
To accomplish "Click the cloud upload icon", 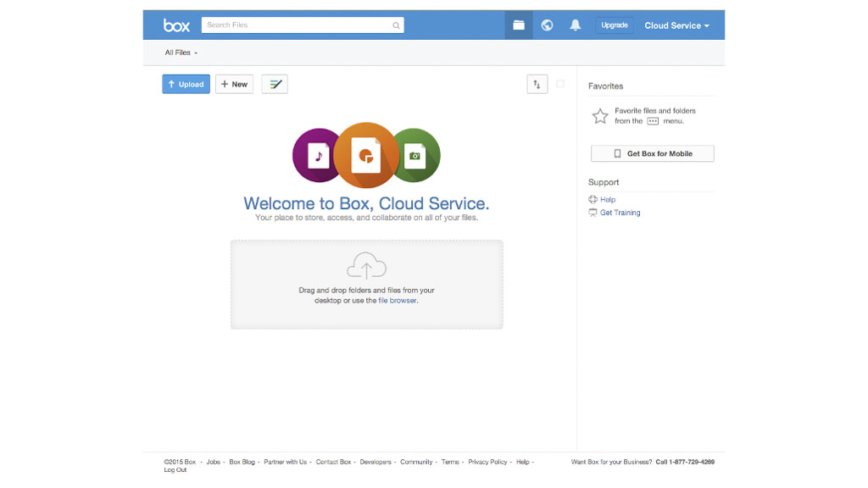I will coord(366,267).
